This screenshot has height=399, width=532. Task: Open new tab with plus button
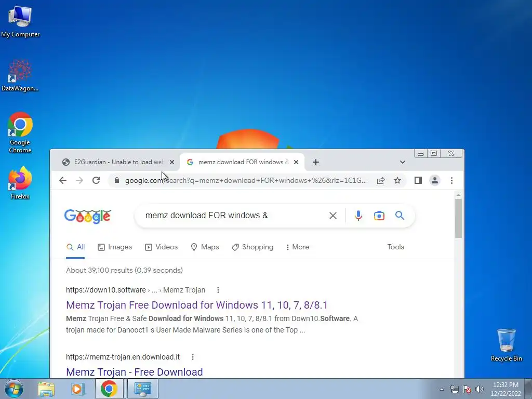click(316, 162)
